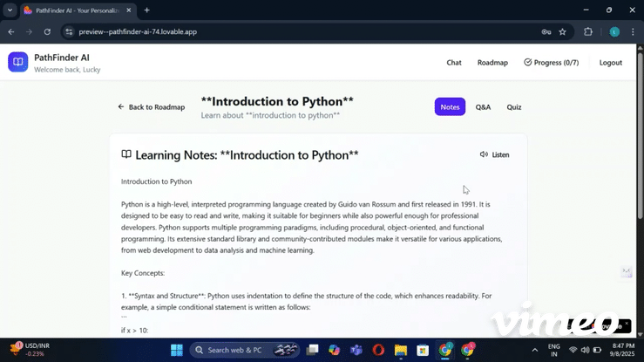
Task: Show hidden system tray icons
Action: click(x=535, y=350)
